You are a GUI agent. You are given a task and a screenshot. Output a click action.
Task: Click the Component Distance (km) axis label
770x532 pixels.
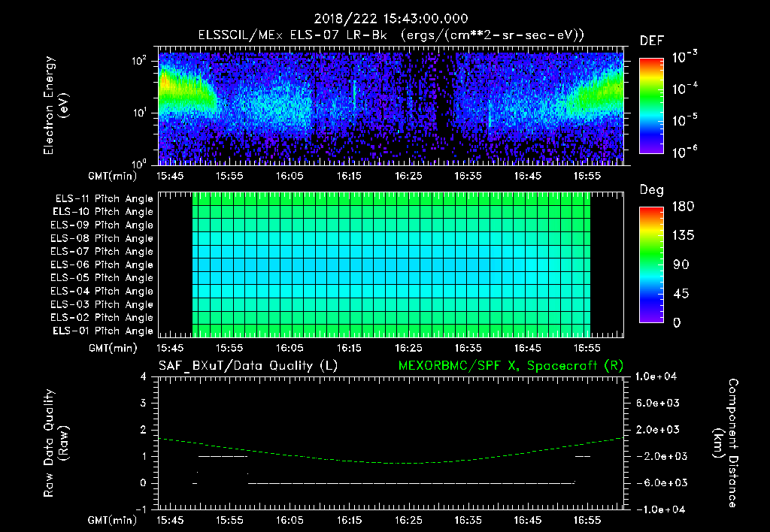726,443
